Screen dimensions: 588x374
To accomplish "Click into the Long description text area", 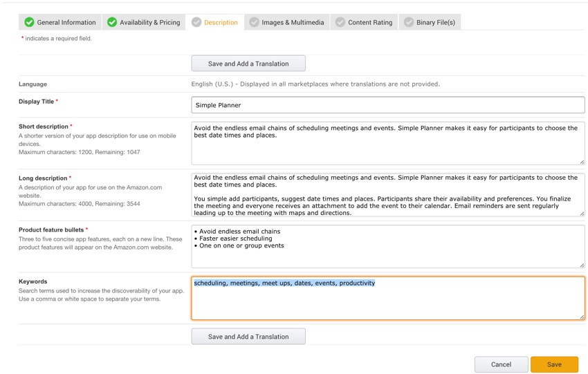I will pyautogui.click(x=387, y=194).
